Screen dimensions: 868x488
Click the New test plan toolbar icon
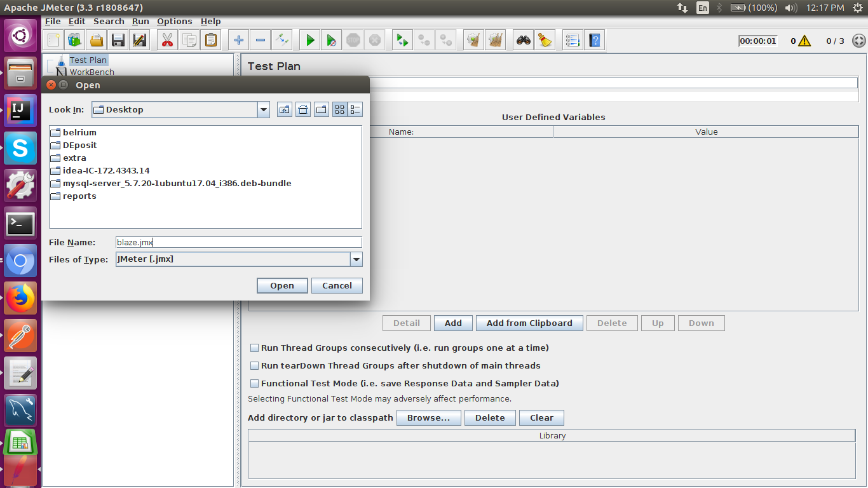[53, 41]
